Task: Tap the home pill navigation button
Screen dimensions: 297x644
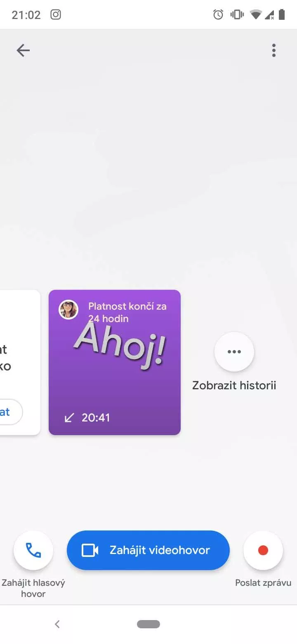Action: click(x=148, y=624)
